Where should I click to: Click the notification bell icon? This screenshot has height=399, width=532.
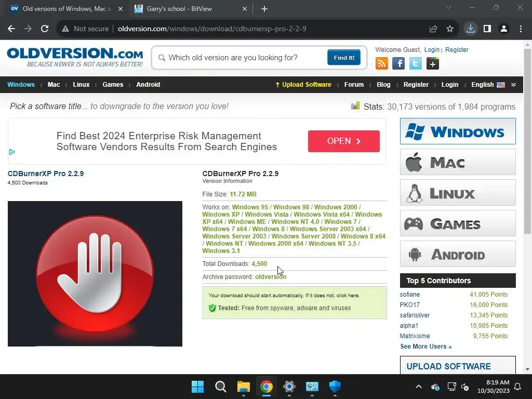(x=518, y=387)
